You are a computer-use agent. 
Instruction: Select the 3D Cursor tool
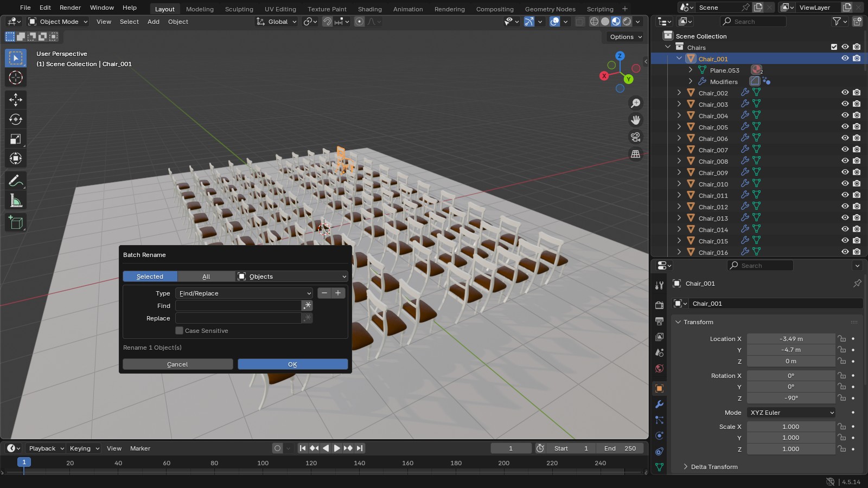point(16,78)
